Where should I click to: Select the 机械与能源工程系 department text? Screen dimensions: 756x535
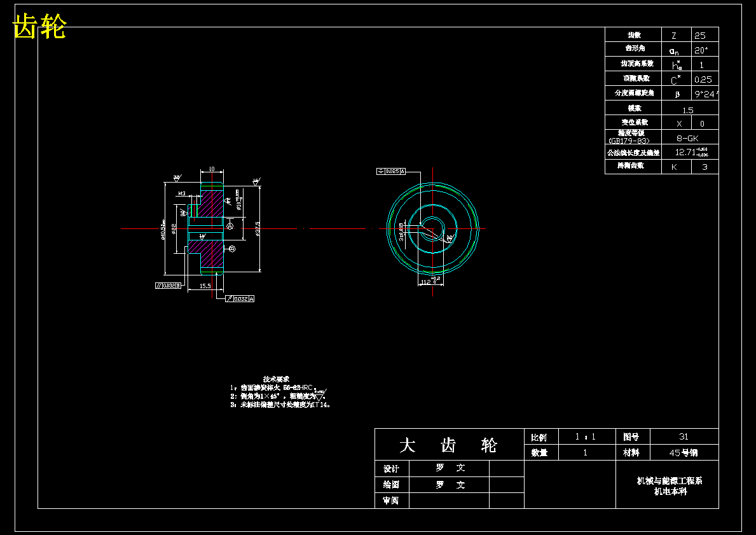(670, 480)
